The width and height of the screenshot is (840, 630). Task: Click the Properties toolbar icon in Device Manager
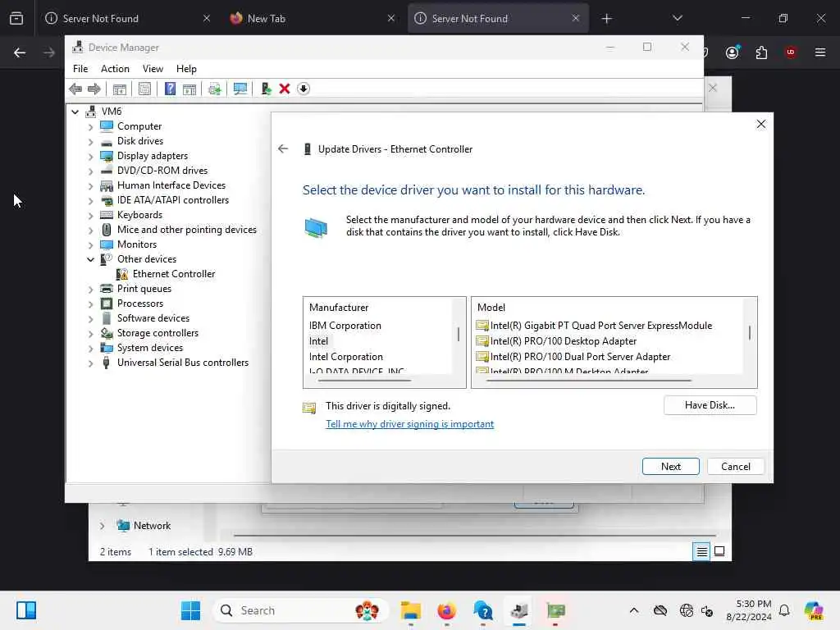[144, 89]
